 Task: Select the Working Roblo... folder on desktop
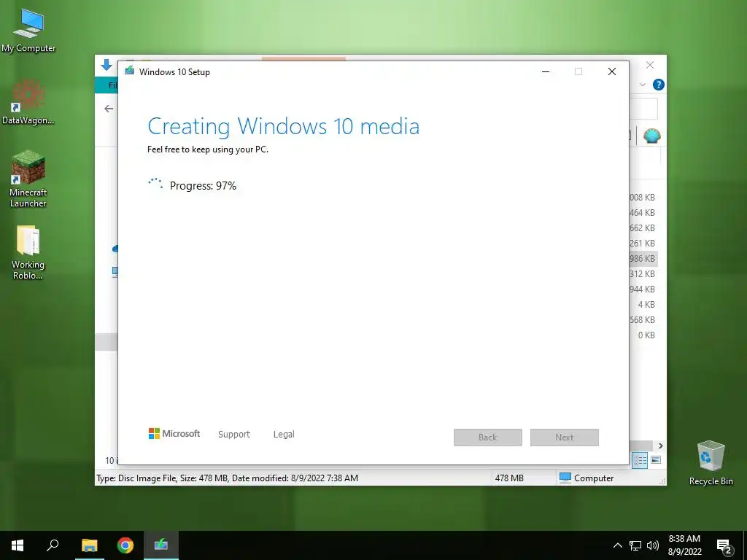28,252
